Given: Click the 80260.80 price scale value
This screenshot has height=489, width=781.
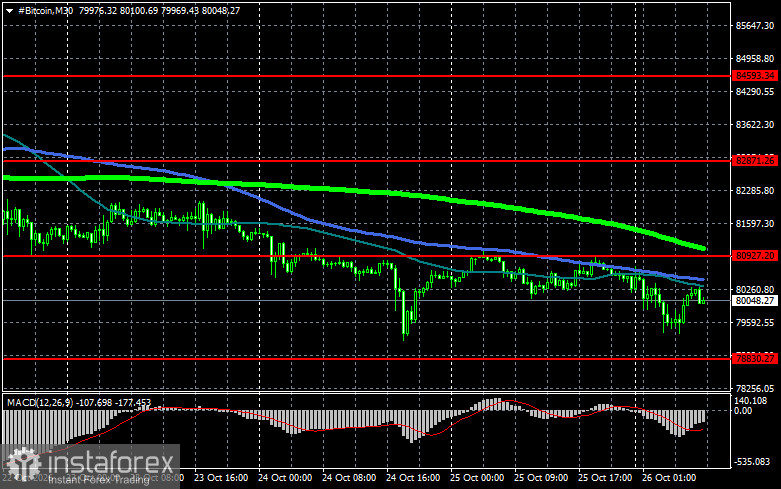Looking at the screenshot, I should (755, 290).
